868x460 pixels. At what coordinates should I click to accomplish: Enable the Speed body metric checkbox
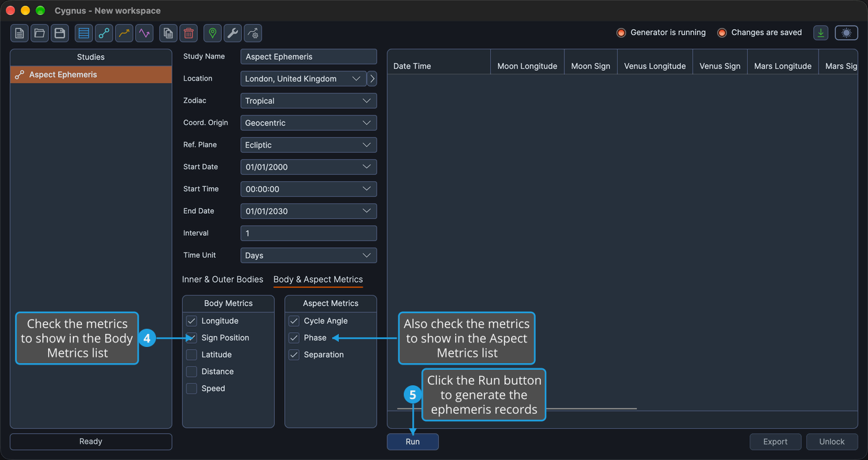coord(191,389)
